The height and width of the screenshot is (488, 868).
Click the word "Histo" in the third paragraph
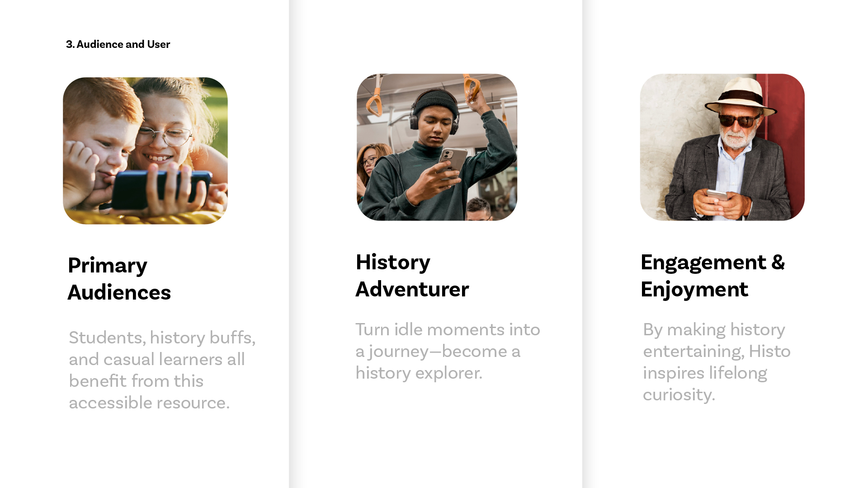pyautogui.click(x=769, y=351)
